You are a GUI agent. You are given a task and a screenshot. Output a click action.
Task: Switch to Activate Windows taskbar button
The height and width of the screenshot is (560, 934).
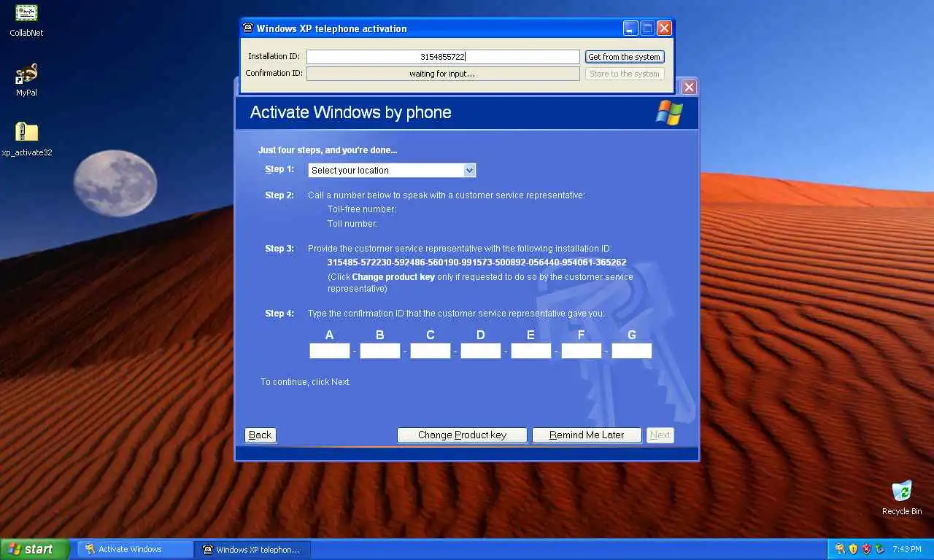pos(135,549)
